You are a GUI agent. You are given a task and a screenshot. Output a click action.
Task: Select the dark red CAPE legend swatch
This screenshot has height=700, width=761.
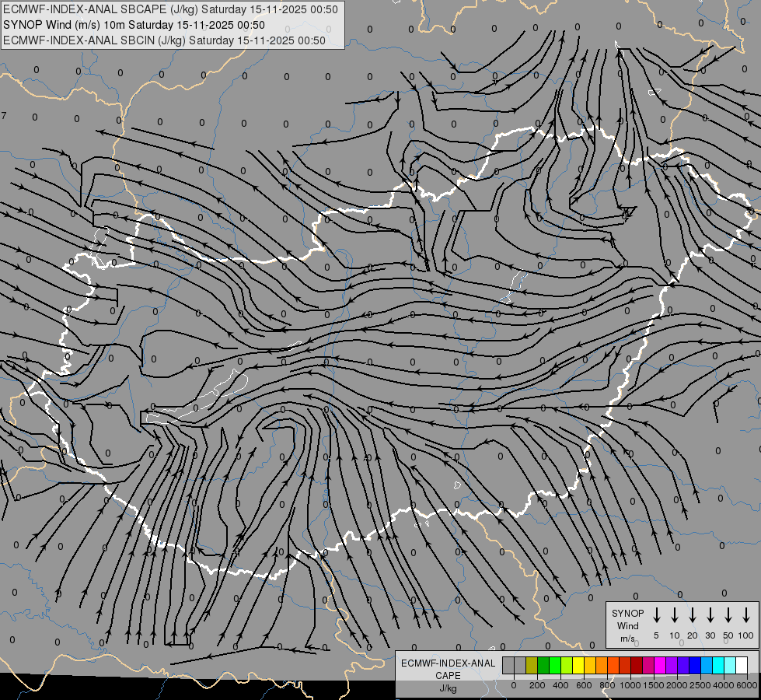click(637, 665)
